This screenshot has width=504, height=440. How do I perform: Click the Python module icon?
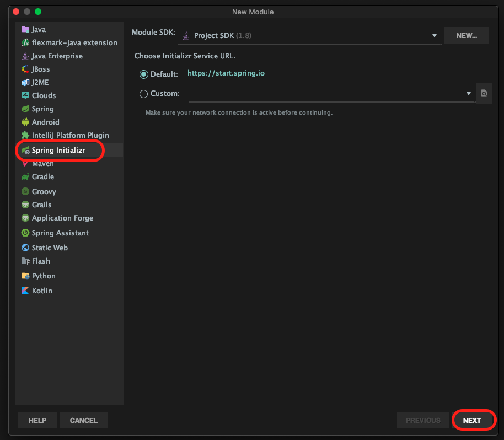tap(25, 276)
